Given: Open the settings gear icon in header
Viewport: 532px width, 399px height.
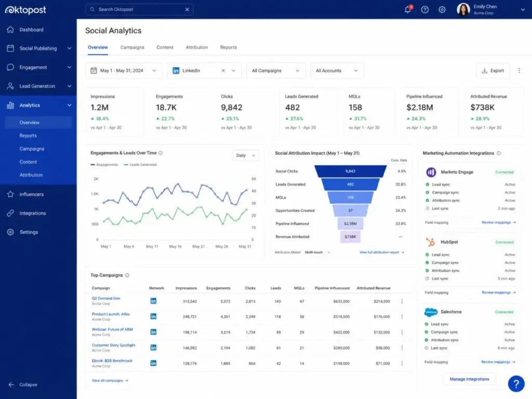Looking at the screenshot, I should pos(442,9).
